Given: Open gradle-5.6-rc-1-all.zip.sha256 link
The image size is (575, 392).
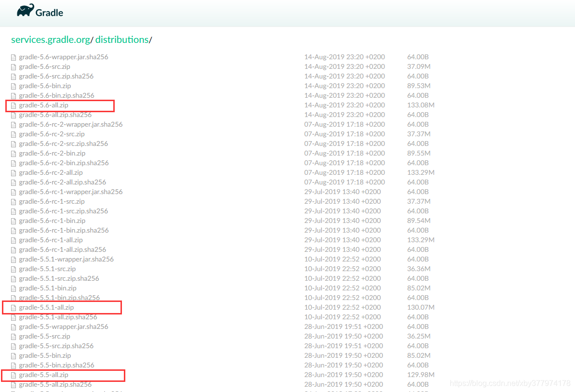Looking at the screenshot, I should pos(62,249).
